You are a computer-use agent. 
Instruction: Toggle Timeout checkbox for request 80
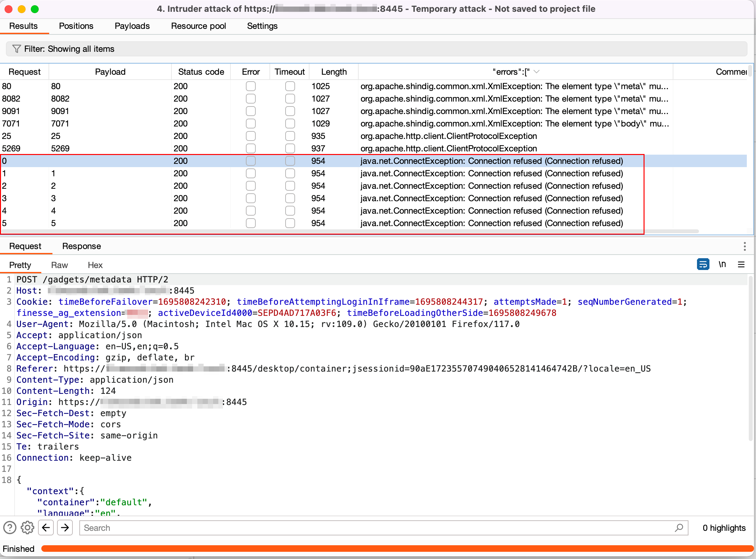pyautogui.click(x=290, y=86)
